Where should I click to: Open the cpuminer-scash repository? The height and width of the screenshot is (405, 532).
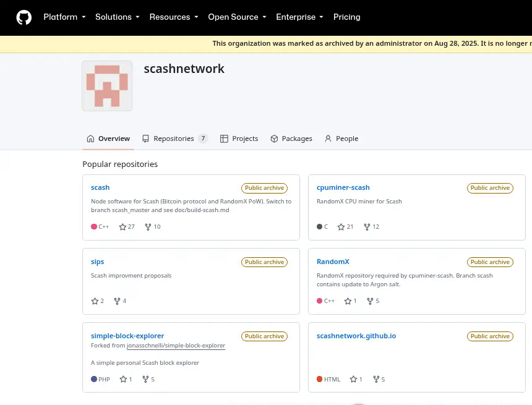pyautogui.click(x=343, y=187)
